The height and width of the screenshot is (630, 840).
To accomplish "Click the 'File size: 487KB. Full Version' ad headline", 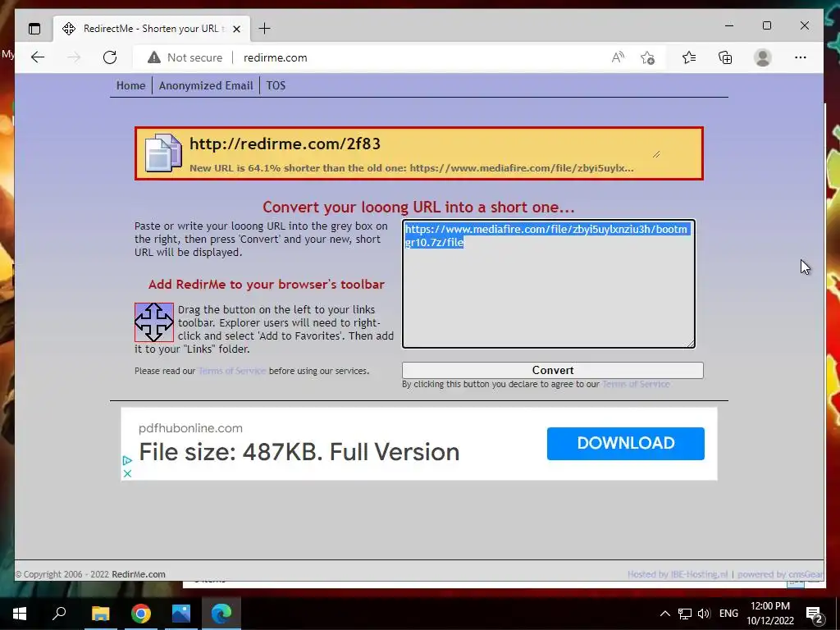I will [x=299, y=452].
